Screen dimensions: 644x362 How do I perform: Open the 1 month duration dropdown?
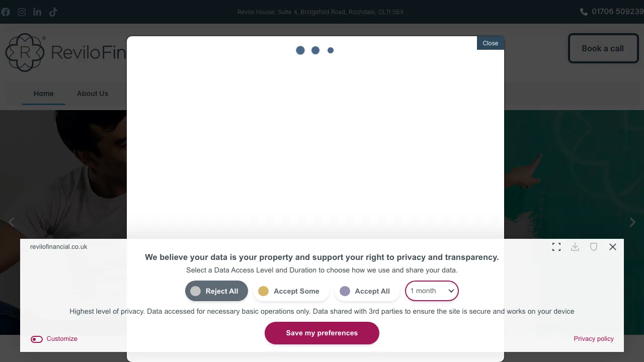pos(432,291)
